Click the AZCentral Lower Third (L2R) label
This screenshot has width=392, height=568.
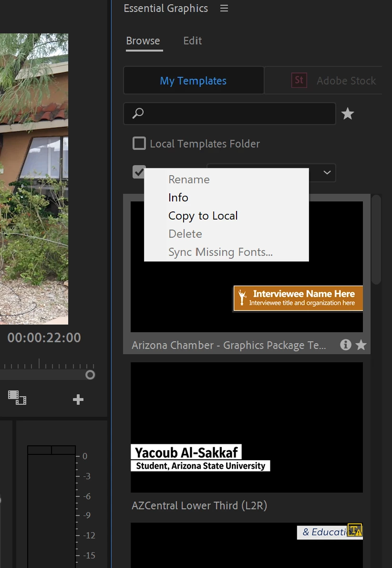click(x=199, y=505)
